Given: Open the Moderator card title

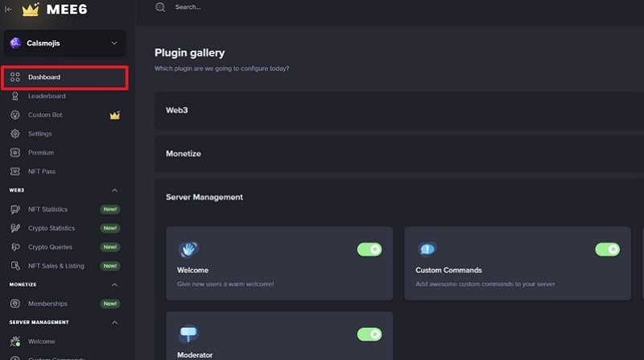Looking at the screenshot, I should click(x=195, y=354).
